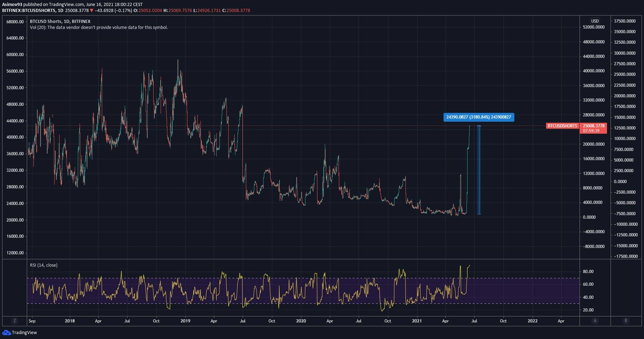Click the 68000.00 label on left price axis
Viewport: 644px width, 339px height.
[15, 22]
